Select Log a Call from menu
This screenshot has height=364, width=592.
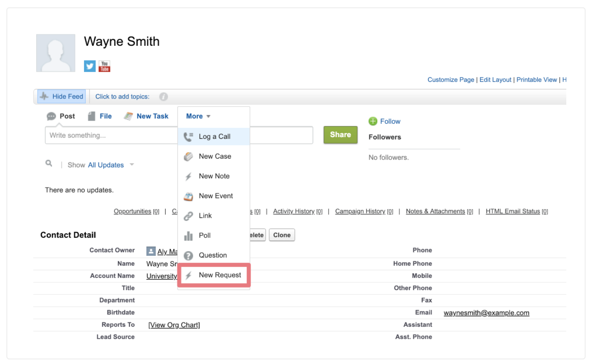pyautogui.click(x=214, y=137)
